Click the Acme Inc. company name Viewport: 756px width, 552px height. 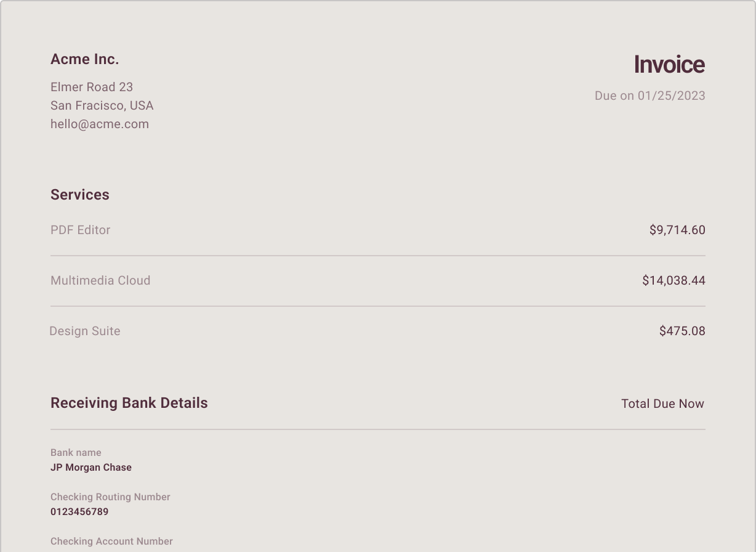point(84,59)
